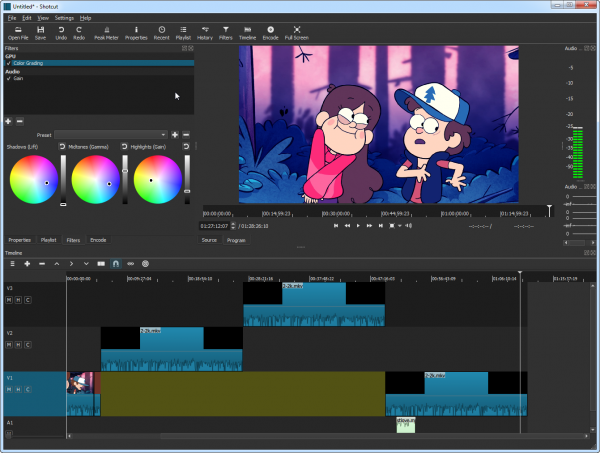Image resolution: width=600 pixels, height=453 pixels.
Task: Mute track V3 with M button
Action: tap(9, 299)
